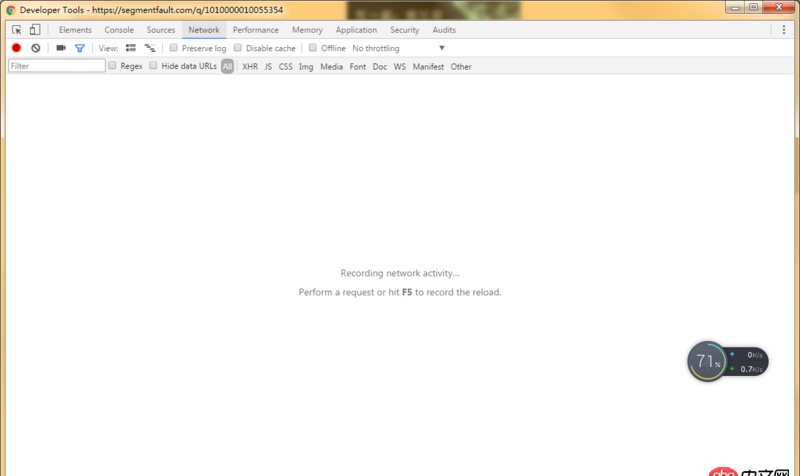Clear the network log icon
The height and width of the screenshot is (476, 800).
(36, 48)
